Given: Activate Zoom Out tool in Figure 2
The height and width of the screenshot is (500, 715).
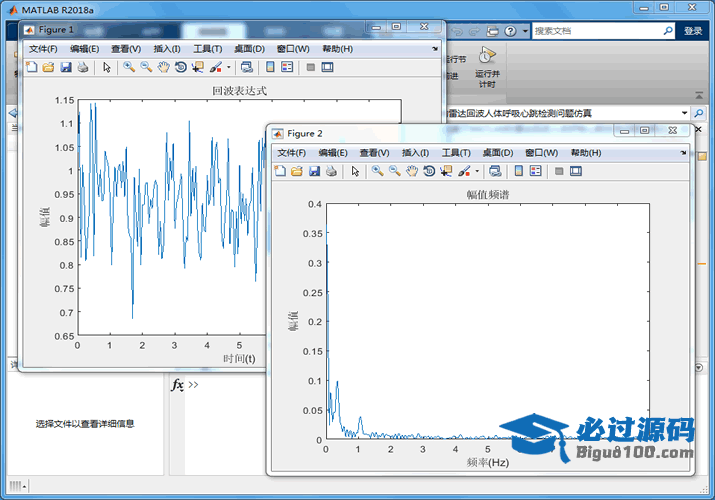Looking at the screenshot, I should coord(395,171).
